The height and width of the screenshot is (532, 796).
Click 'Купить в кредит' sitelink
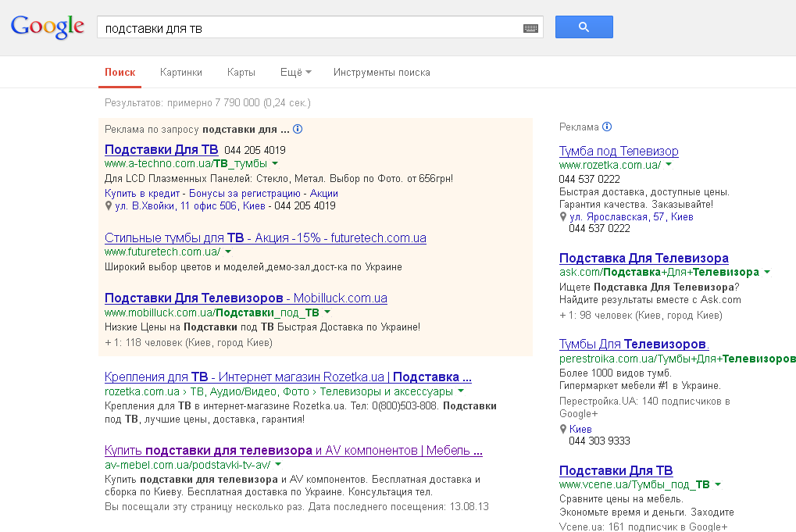(143, 193)
